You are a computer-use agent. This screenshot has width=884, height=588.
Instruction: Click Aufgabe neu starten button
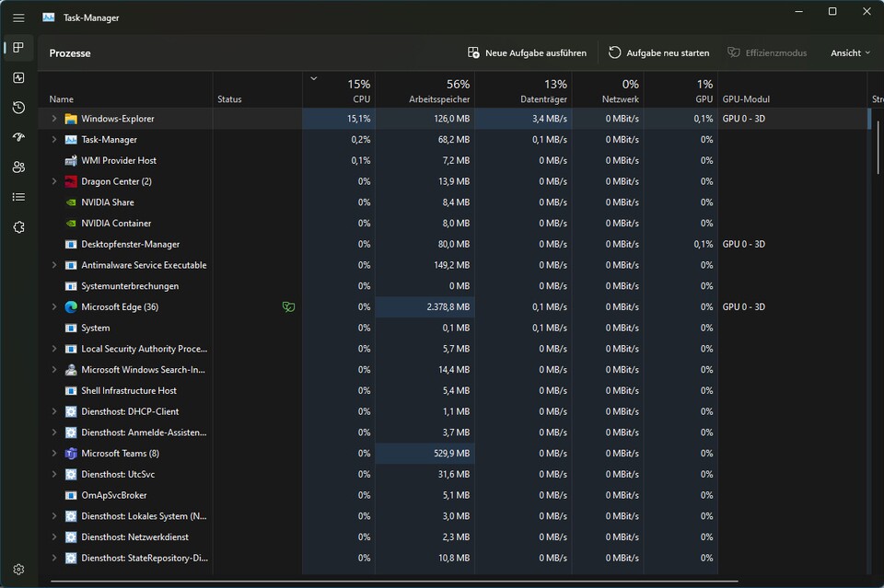pos(658,53)
